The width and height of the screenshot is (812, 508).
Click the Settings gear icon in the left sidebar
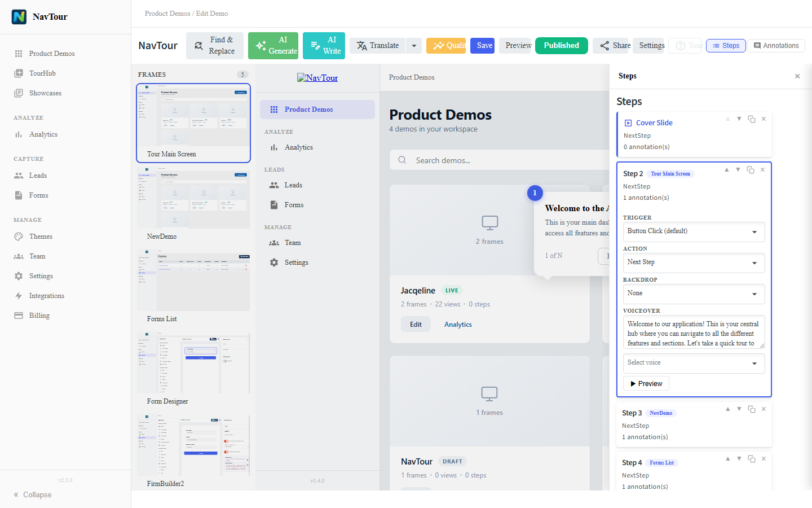coord(19,276)
